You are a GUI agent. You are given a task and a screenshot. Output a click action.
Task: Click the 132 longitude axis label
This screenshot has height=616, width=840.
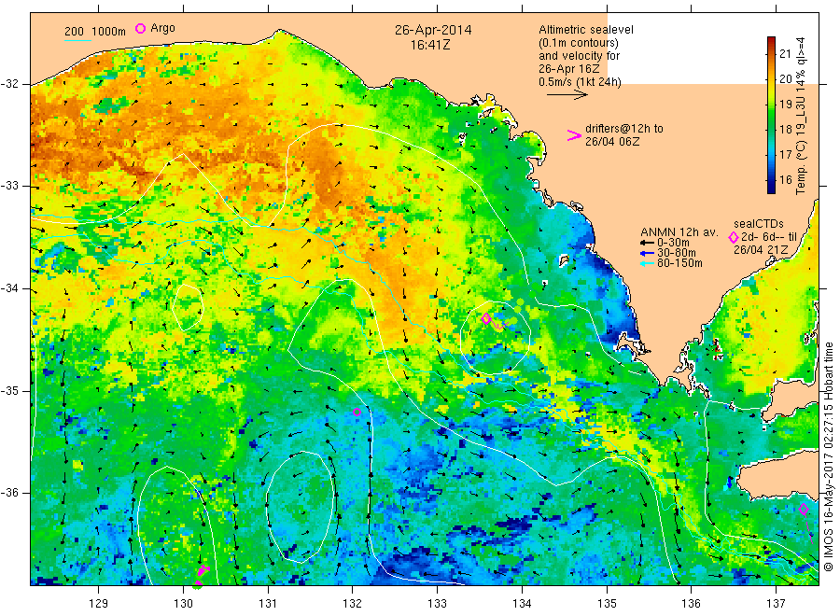pos(353,604)
